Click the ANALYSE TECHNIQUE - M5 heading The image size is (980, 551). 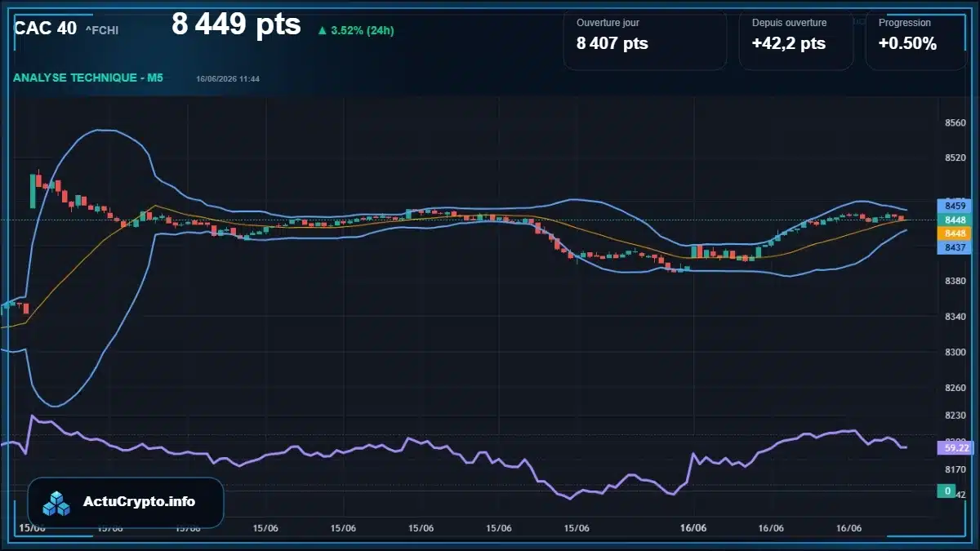pyautogui.click(x=88, y=78)
